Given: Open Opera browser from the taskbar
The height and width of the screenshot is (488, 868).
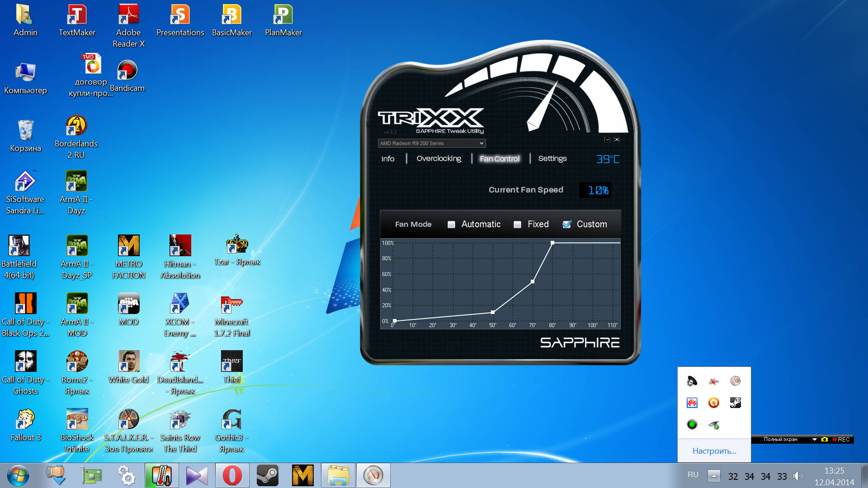Looking at the screenshot, I should pos(232,475).
